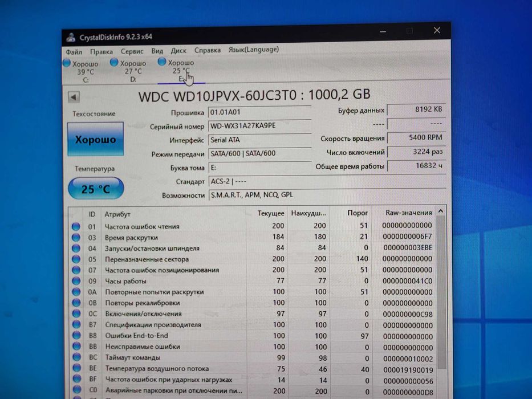This screenshot has height=399, width=532.
Task: Click status icon for Повторы рекалибровки
Action: click(x=76, y=303)
